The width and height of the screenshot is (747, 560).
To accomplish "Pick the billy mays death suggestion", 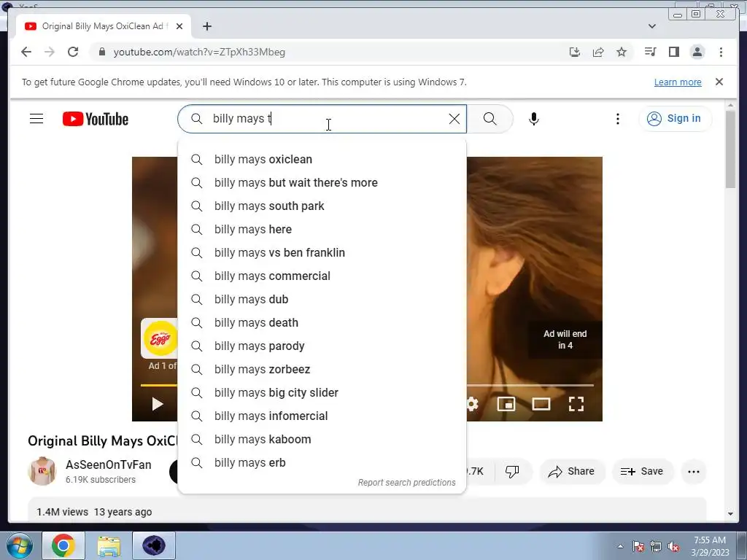I will [x=322, y=322].
